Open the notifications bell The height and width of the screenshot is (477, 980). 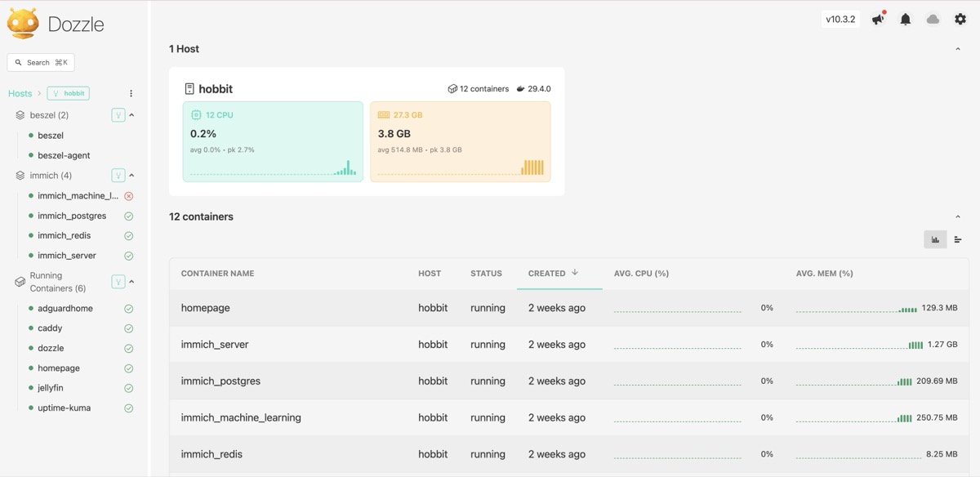pos(906,19)
